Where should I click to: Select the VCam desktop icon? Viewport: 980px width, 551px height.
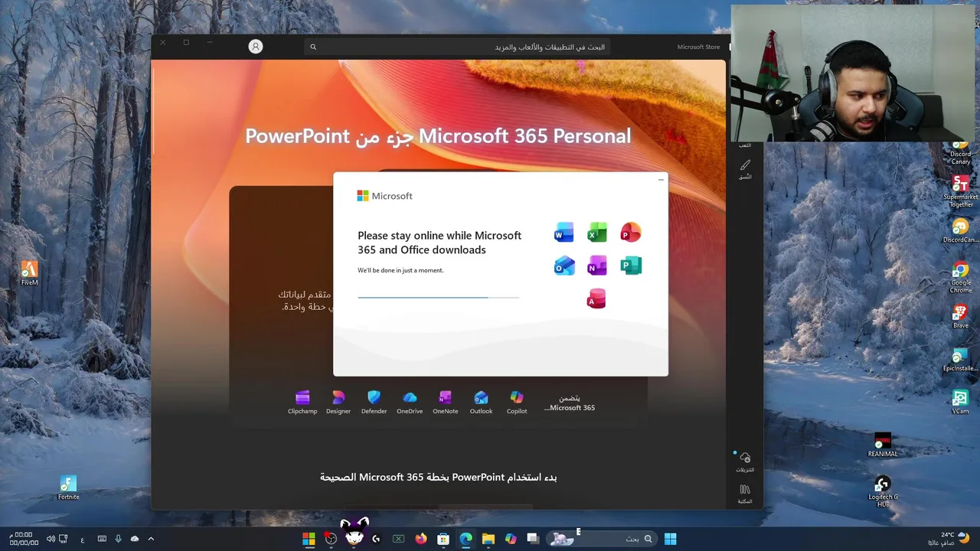[x=960, y=403]
